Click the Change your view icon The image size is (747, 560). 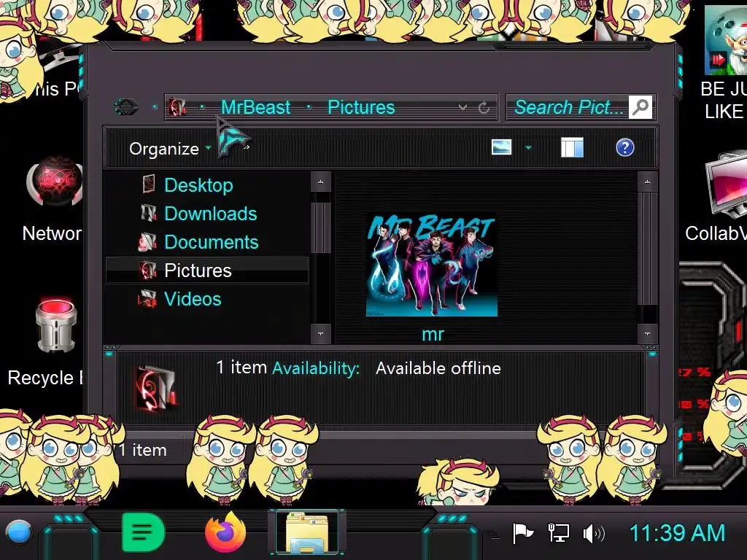[x=502, y=147]
